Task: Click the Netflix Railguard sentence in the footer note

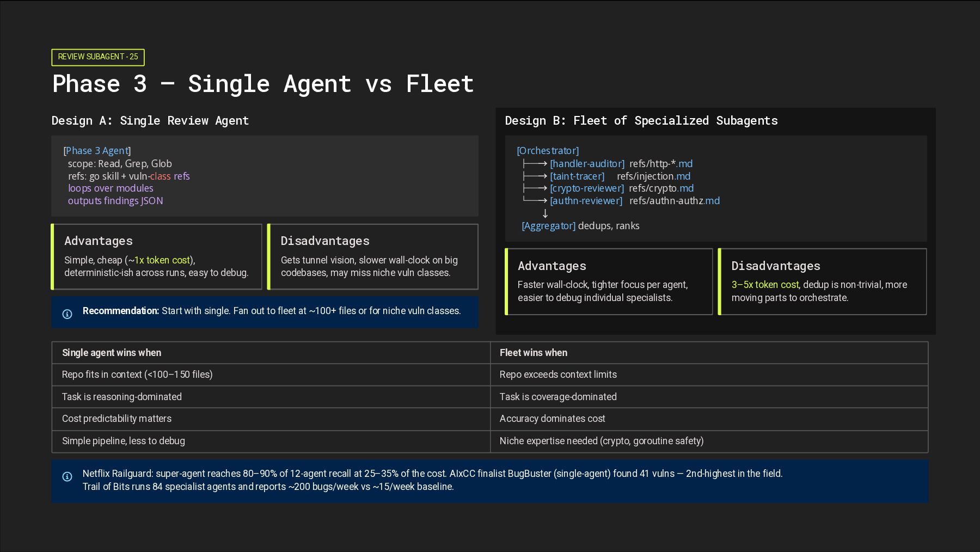Action: point(265,474)
